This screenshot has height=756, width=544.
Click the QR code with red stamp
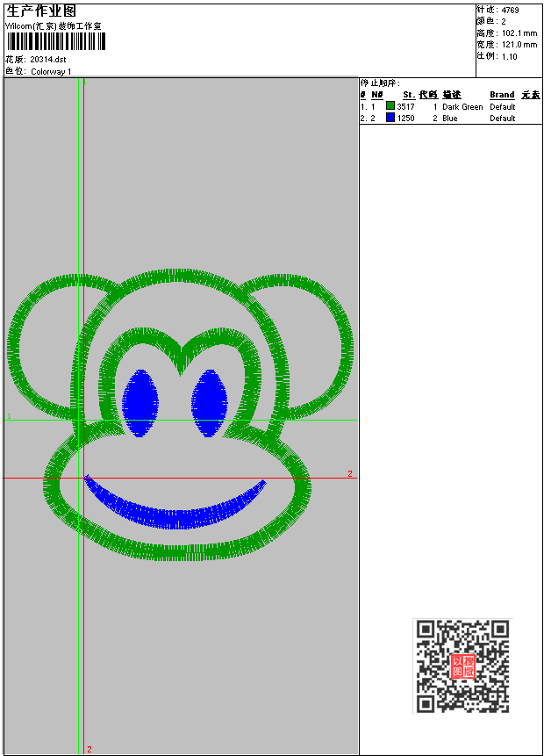462,666
